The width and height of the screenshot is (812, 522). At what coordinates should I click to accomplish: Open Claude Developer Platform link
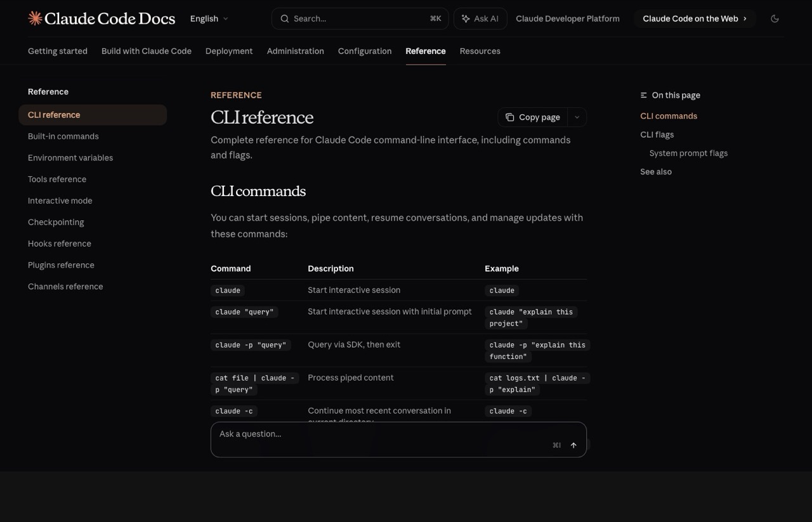(x=568, y=18)
